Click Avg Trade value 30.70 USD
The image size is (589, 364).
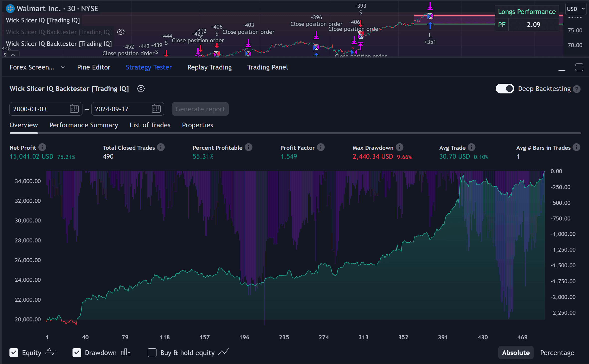[x=454, y=156]
